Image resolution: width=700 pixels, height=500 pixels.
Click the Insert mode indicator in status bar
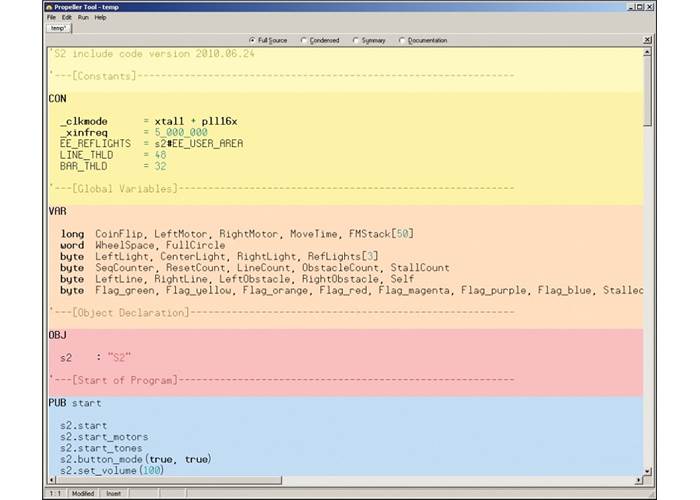[x=114, y=493]
